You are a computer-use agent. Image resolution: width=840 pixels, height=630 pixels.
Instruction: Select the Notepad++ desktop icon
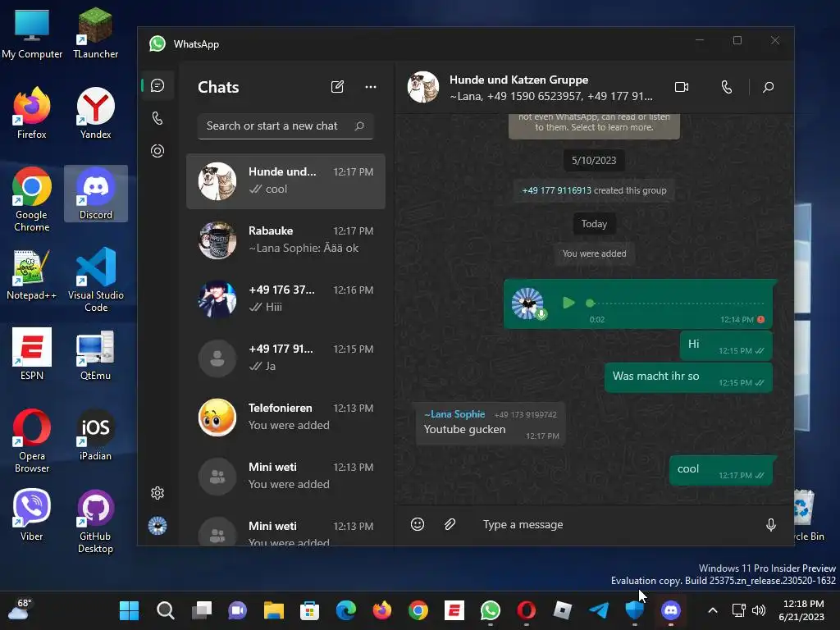[x=32, y=274]
